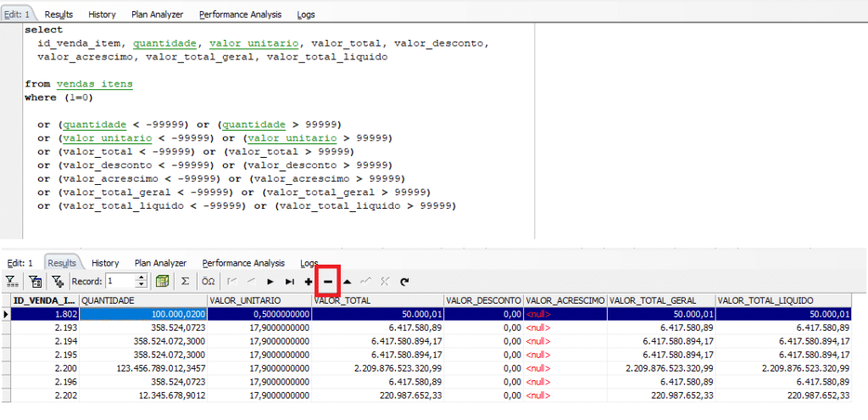Toggle the unicode display icon
868x420 pixels.
tap(208, 281)
